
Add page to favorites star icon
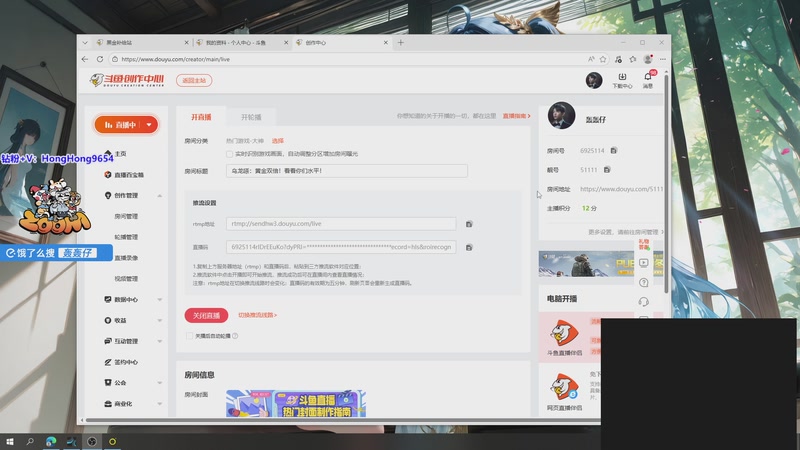[x=603, y=59]
